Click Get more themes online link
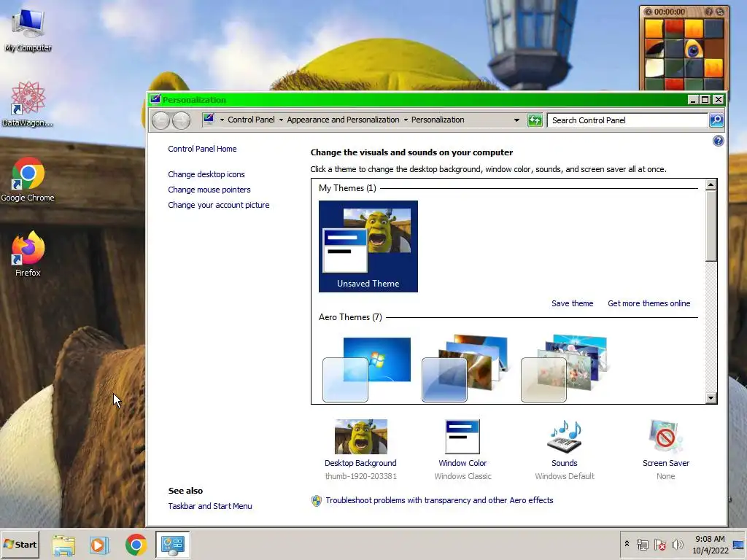The image size is (747, 560). click(649, 303)
